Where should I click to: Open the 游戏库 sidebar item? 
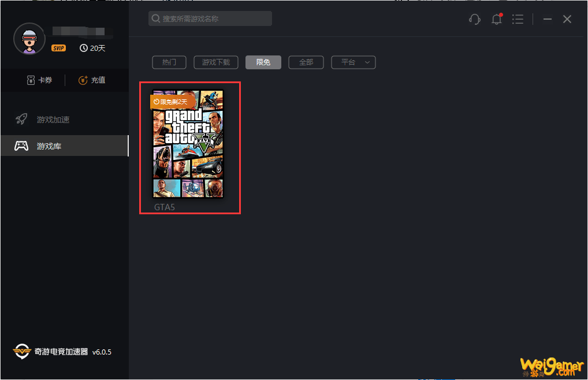tap(65, 146)
